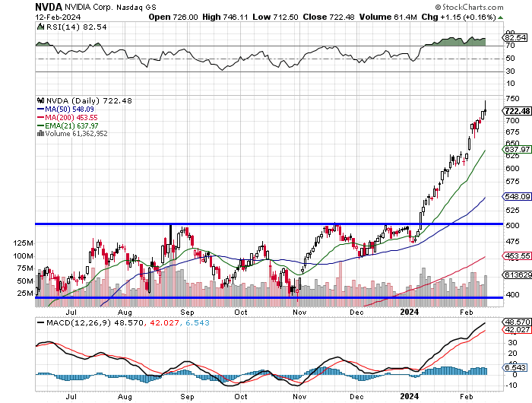The height and width of the screenshot is (403, 532).
Task: Click the 'MACD(12,26,9) 48.570' legend label
Action: (95, 322)
